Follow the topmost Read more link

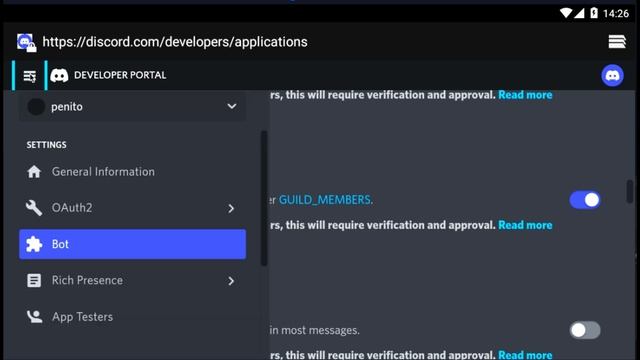click(525, 95)
